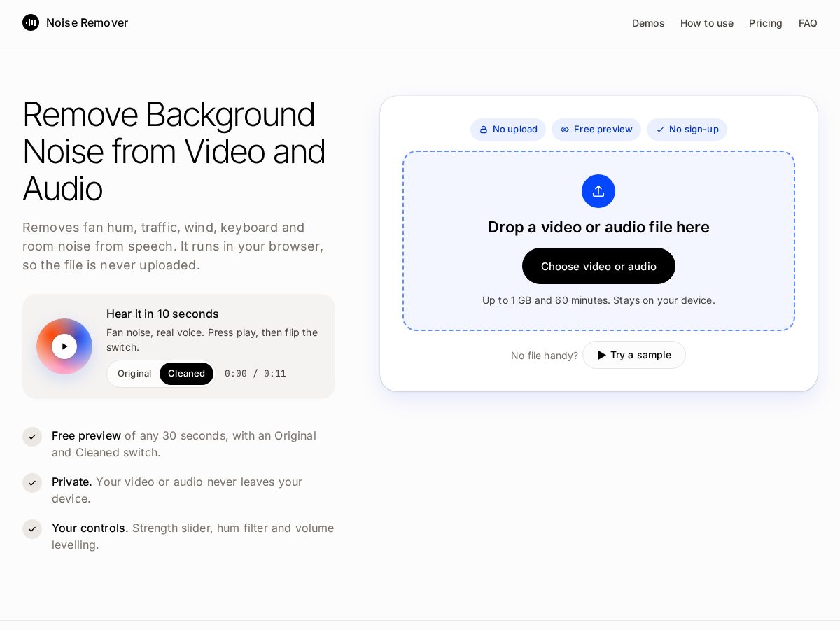Click the Private checkmark bullet
This screenshot has height=630, width=840.
(32, 483)
